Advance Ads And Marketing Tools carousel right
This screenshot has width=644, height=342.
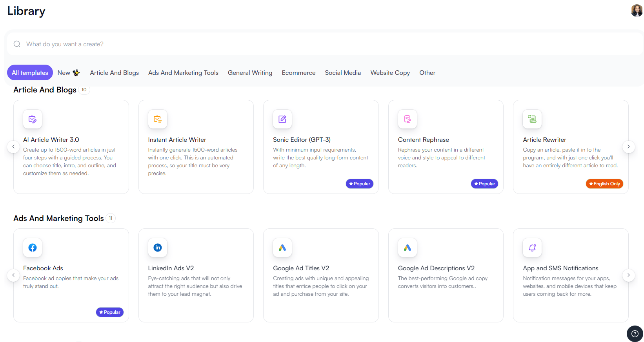click(x=628, y=275)
